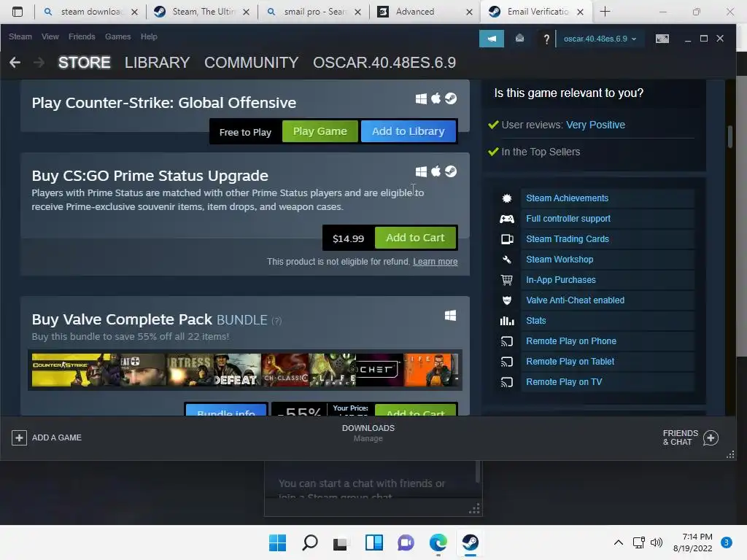Open the Games menu

(x=117, y=36)
